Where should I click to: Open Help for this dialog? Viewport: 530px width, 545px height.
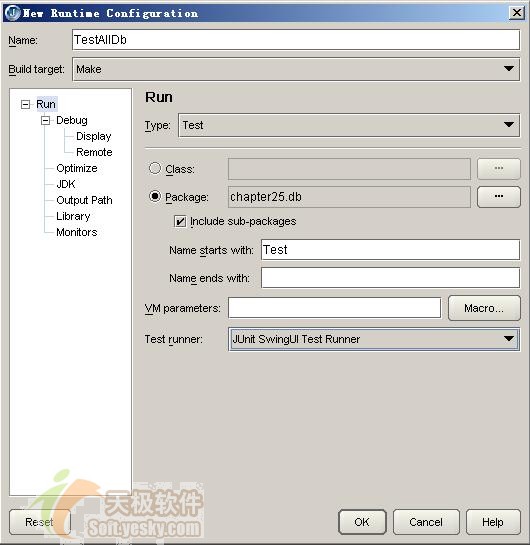(x=493, y=522)
